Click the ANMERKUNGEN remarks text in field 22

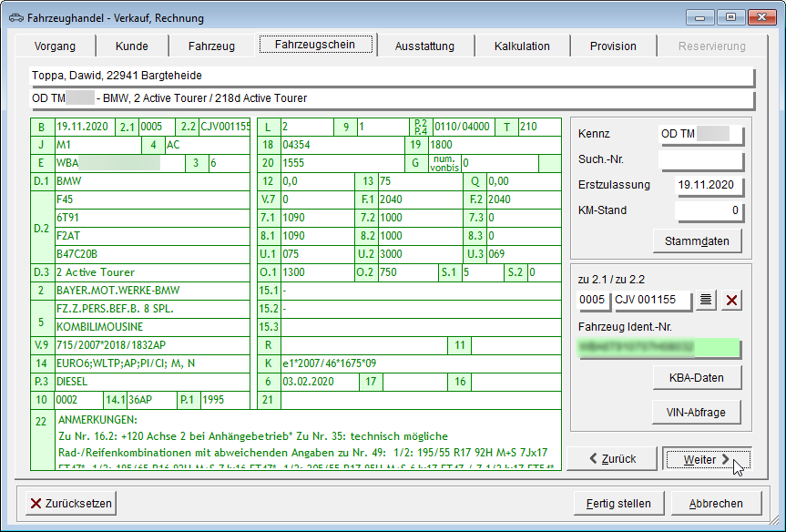[x=306, y=440]
